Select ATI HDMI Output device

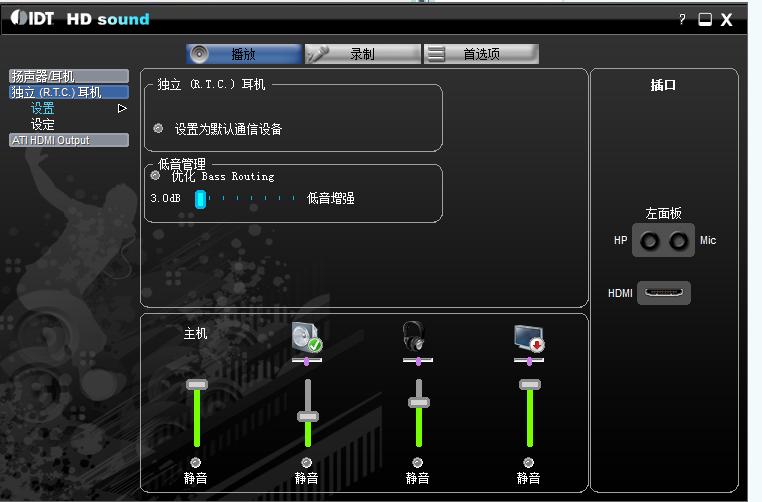(69, 140)
